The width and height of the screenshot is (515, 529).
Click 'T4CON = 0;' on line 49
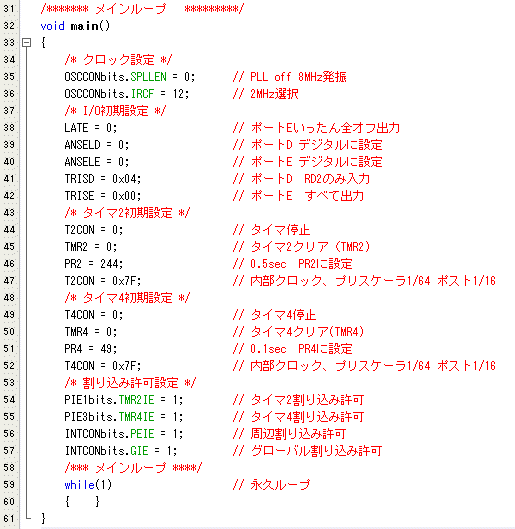coord(94,315)
